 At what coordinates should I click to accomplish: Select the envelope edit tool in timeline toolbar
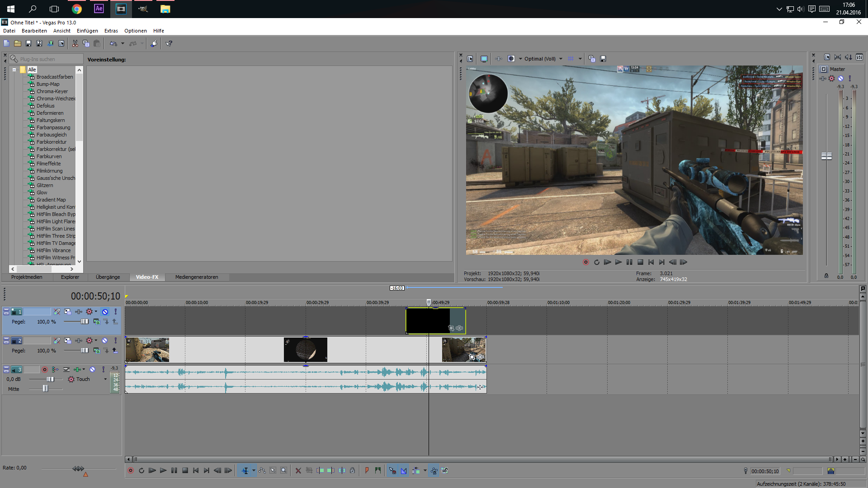[x=262, y=471]
